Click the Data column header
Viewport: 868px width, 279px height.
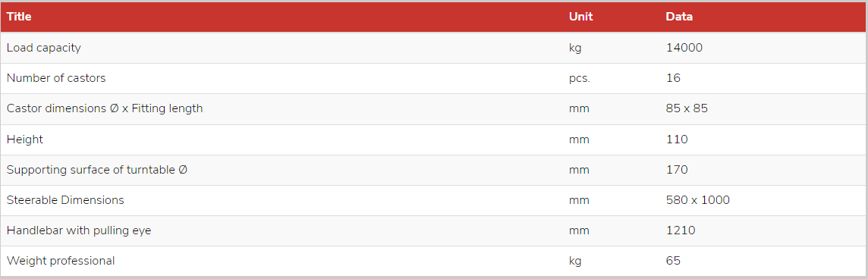pyautogui.click(x=679, y=17)
